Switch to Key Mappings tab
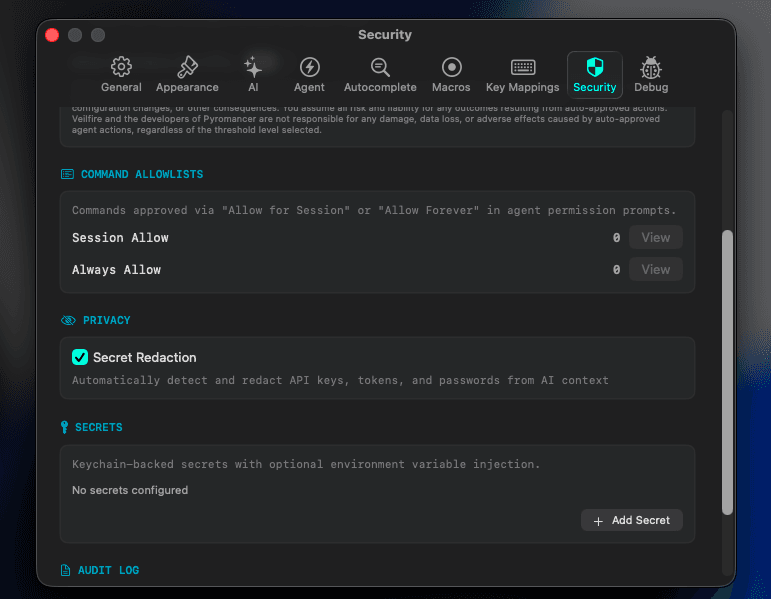 (x=522, y=75)
